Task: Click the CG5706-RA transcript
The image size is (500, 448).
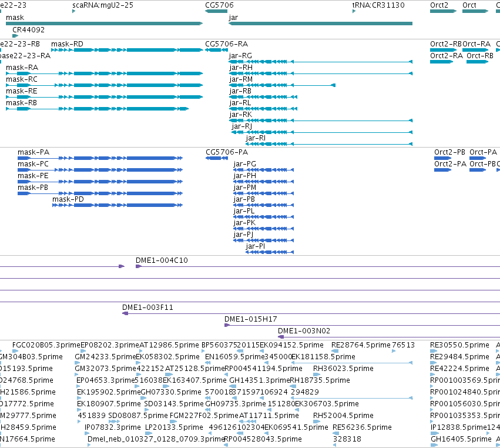Action: pyautogui.click(x=216, y=50)
